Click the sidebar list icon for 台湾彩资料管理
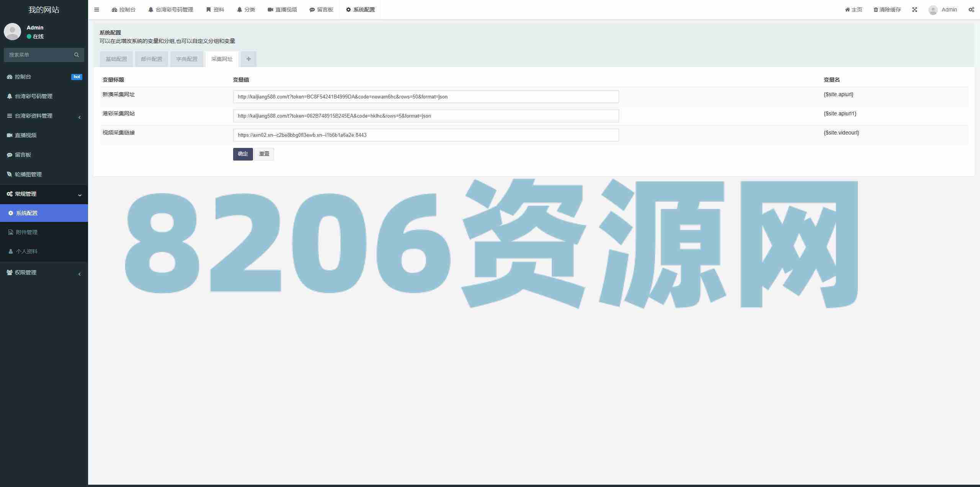The width and height of the screenshot is (980, 487). [x=10, y=116]
